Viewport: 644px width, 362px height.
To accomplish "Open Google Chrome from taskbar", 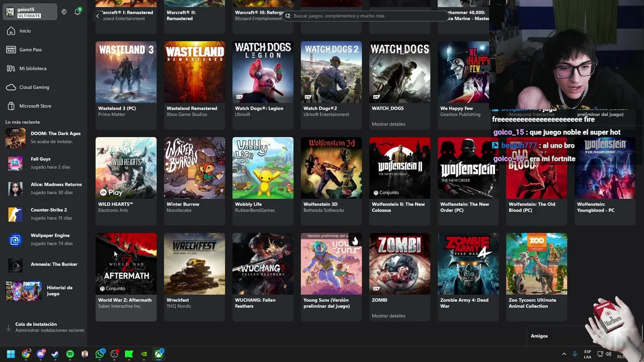I will click(26, 354).
